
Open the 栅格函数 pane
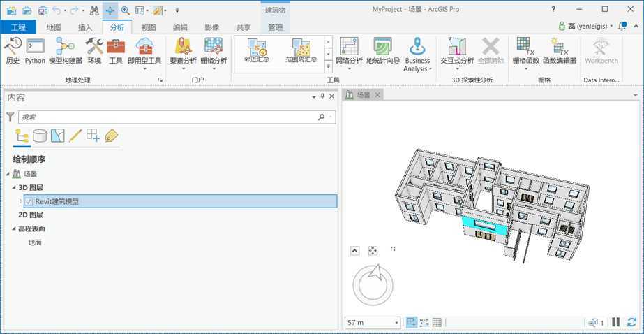525,54
